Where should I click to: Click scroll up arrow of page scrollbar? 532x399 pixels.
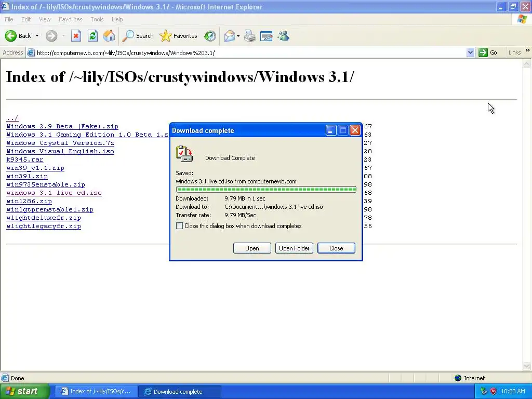pyautogui.click(x=527, y=63)
